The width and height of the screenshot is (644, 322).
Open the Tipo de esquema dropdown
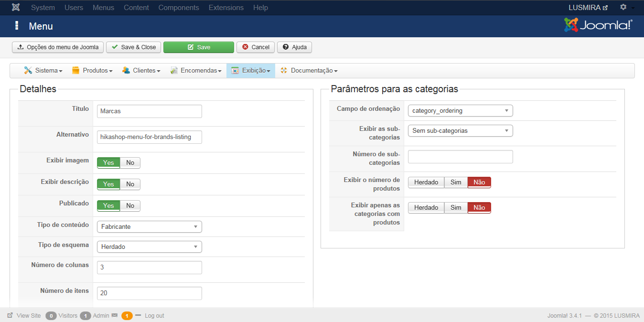pyautogui.click(x=150, y=247)
